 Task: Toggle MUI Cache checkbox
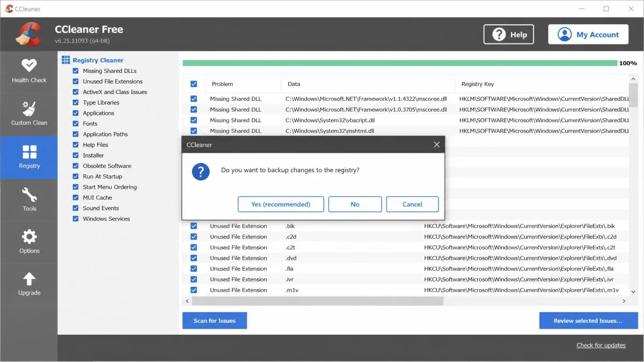coord(76,198)
